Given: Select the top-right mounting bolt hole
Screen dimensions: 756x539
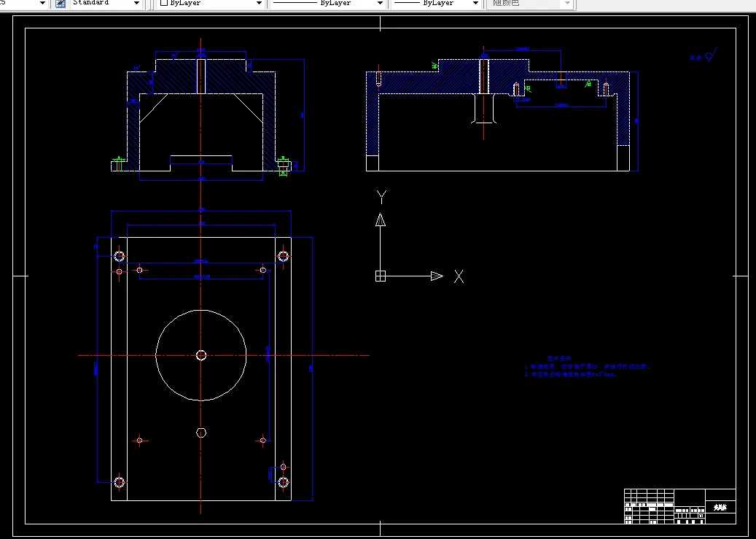Looking at the screenshot, I should [x=283, y=256].
